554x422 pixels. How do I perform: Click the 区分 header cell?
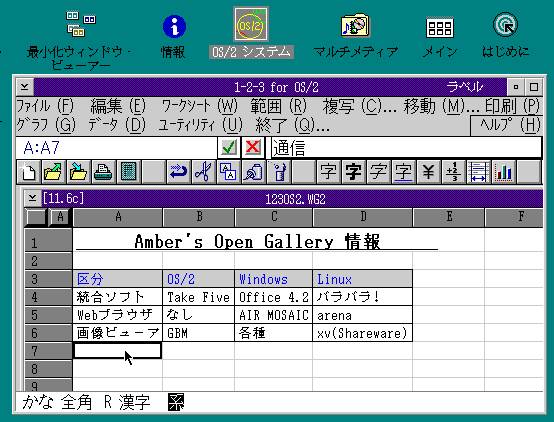[118, 279]
